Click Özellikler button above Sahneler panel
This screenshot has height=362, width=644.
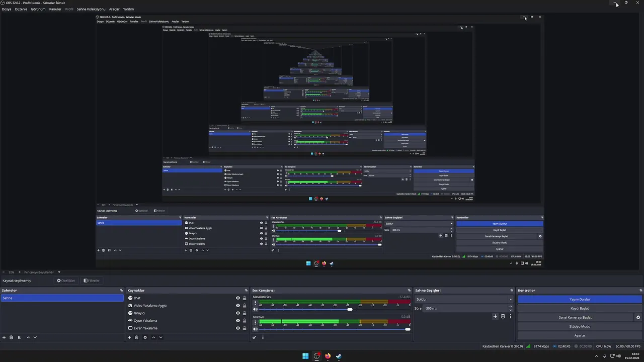coord(66,281)
